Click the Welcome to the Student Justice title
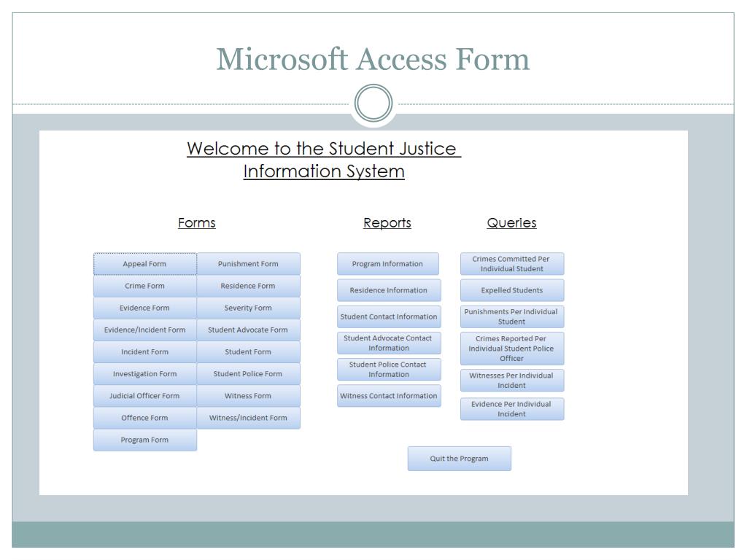The width and height of the screenshot is (747, 560). 324,149
